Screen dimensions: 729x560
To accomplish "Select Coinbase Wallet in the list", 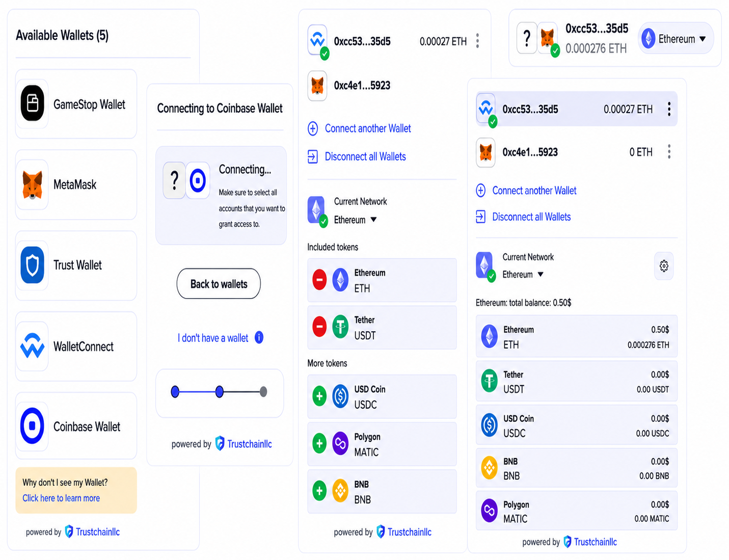I will (76, 426).
